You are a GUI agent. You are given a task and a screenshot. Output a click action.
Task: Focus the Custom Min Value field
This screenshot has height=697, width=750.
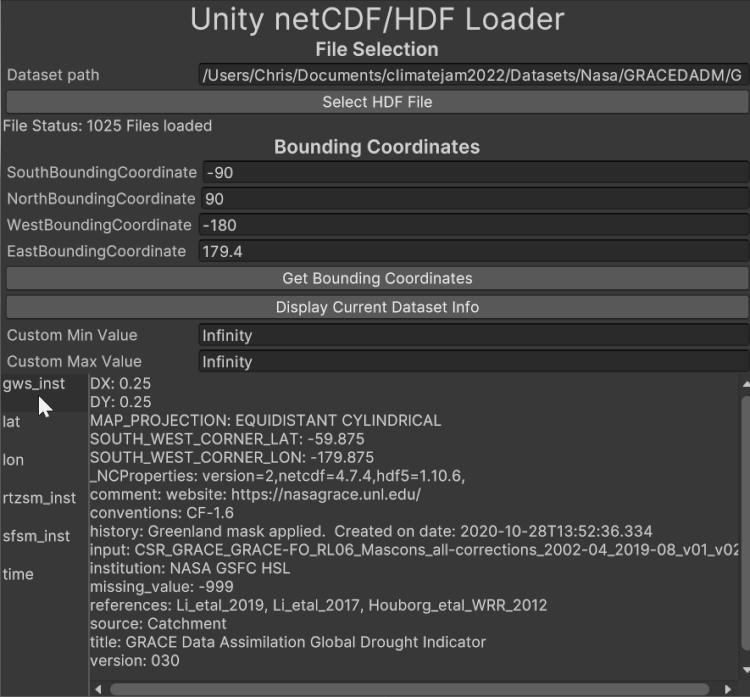pos(474,335)
